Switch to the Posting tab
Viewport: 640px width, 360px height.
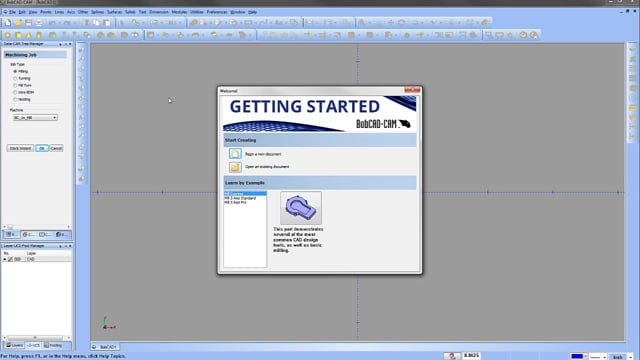coord(53,345)
